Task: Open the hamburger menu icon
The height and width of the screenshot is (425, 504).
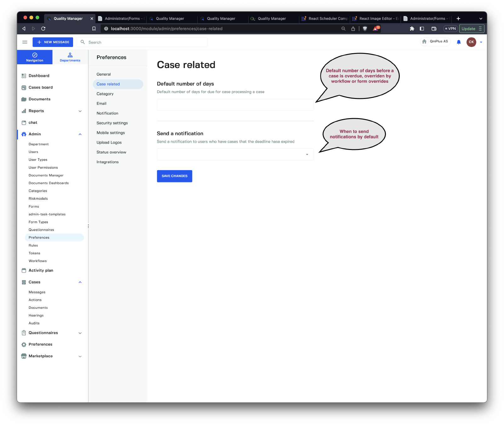Action: tap(25, 42)
